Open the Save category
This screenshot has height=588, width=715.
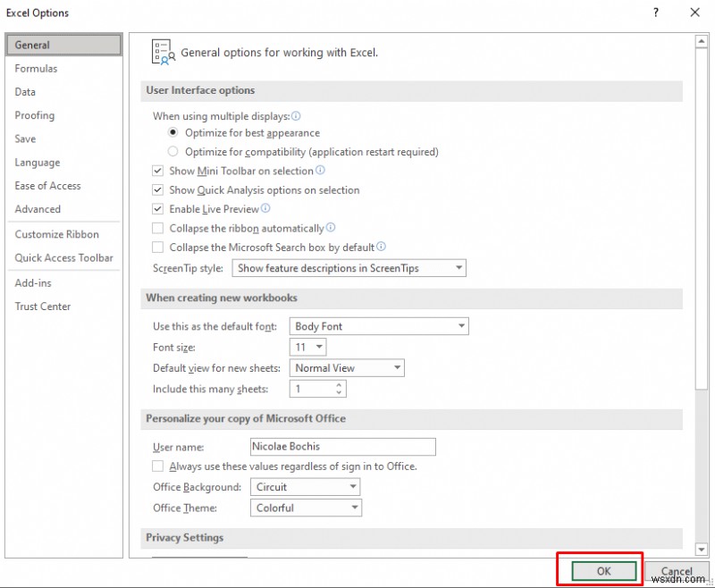(x=63, y=139)
